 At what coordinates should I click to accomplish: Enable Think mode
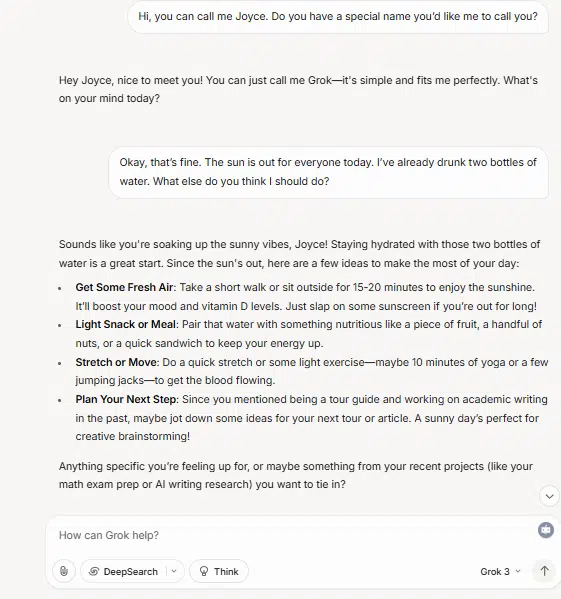coord(219,571)
